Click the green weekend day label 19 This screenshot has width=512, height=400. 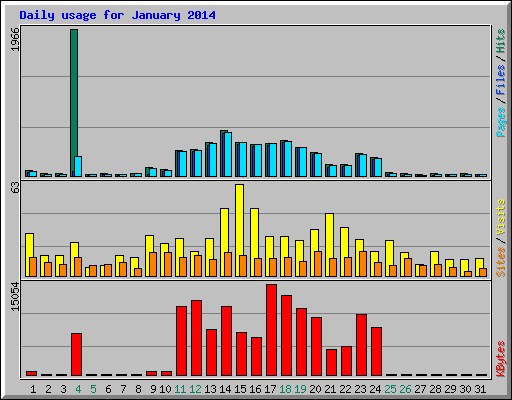tap(300, 389)
